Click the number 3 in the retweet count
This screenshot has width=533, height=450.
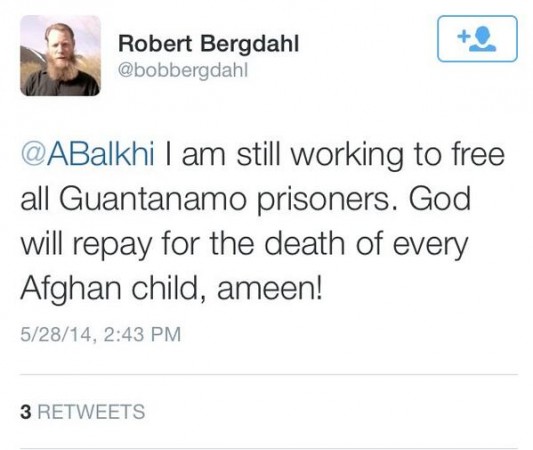(25, 412)
